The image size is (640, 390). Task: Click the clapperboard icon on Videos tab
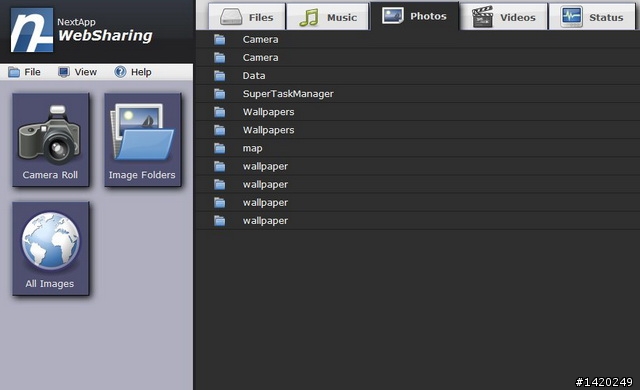point(482,17)
